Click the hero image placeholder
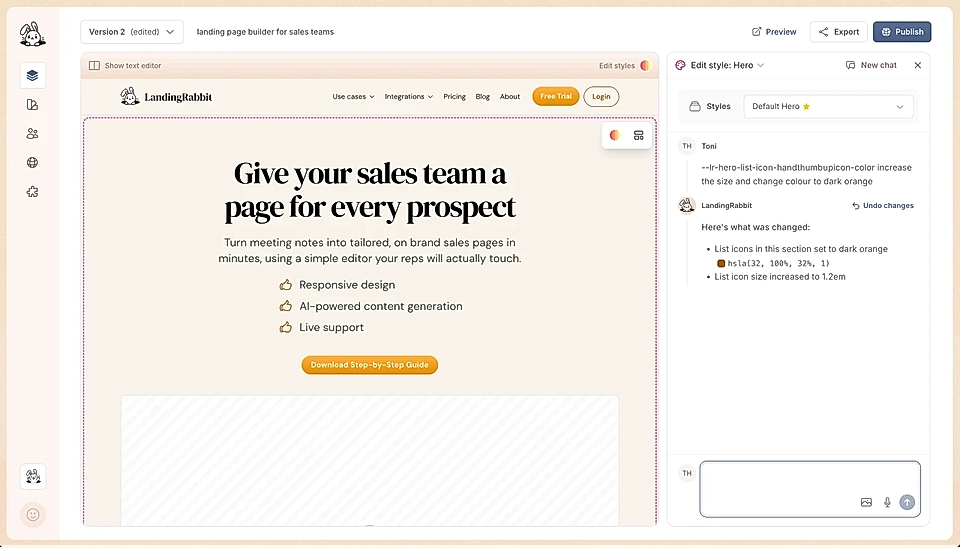This screenshot has width=960, height=548. click(370, 460)
